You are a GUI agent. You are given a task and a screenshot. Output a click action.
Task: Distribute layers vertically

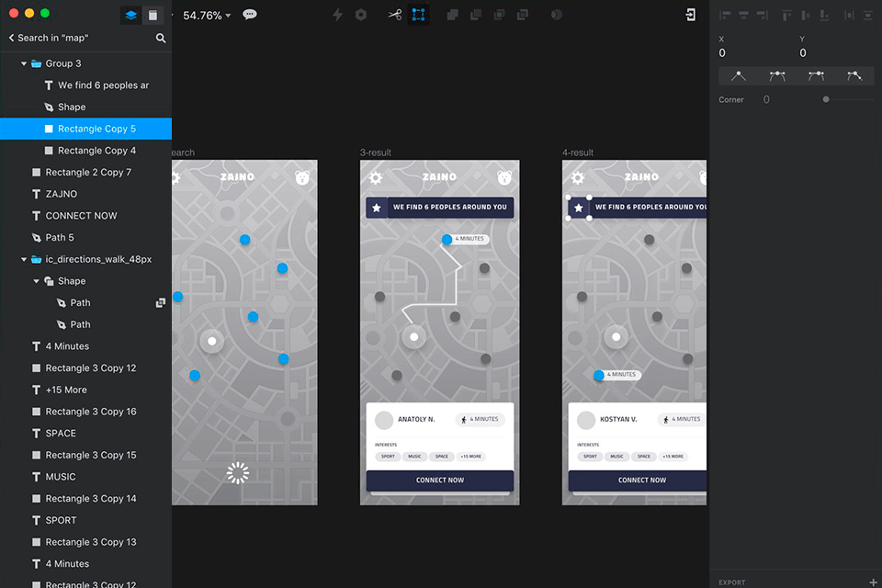point(868,16)
